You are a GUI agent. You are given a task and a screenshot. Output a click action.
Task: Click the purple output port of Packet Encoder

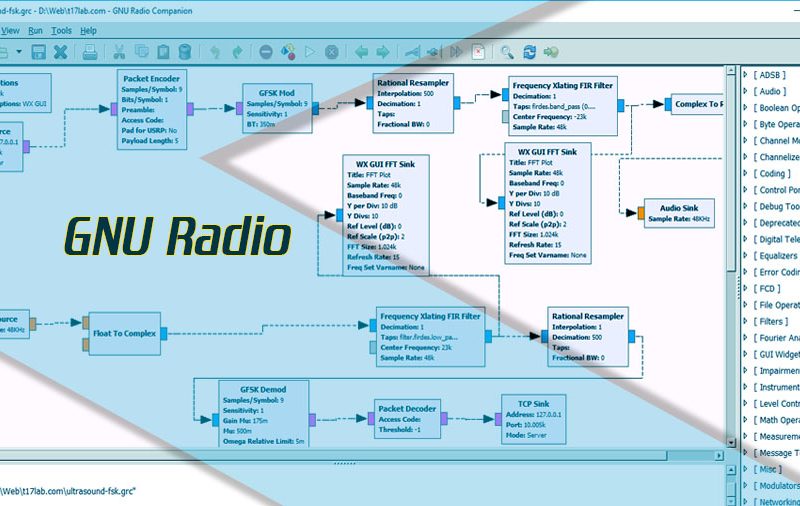(190, 109)
